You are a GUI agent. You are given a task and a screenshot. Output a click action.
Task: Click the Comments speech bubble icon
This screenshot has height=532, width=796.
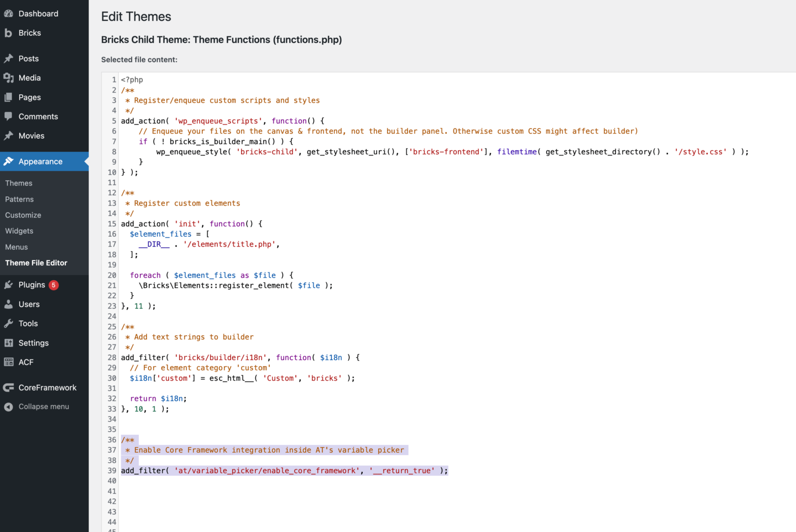[x=9, y=117]
